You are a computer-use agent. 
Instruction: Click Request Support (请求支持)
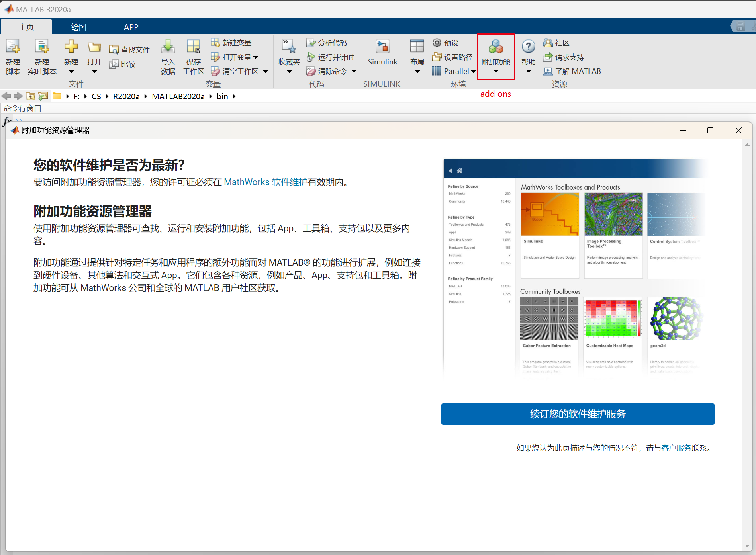(x=564, y=57)
